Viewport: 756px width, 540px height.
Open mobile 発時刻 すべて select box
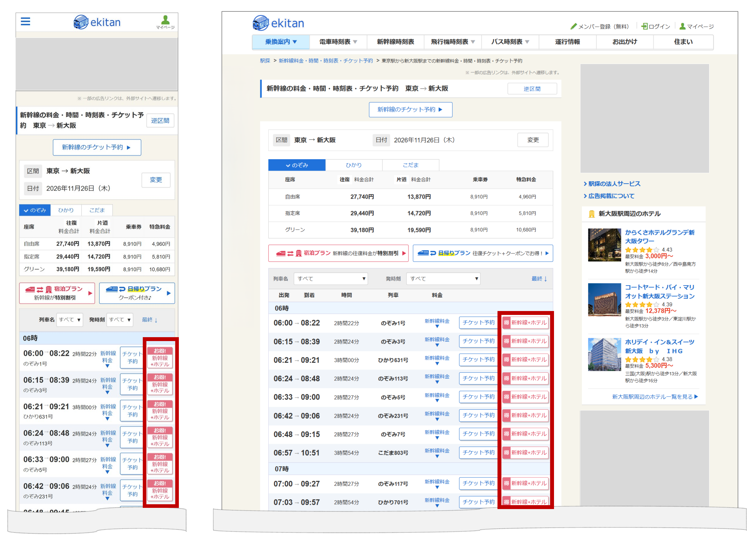(120, 319)
